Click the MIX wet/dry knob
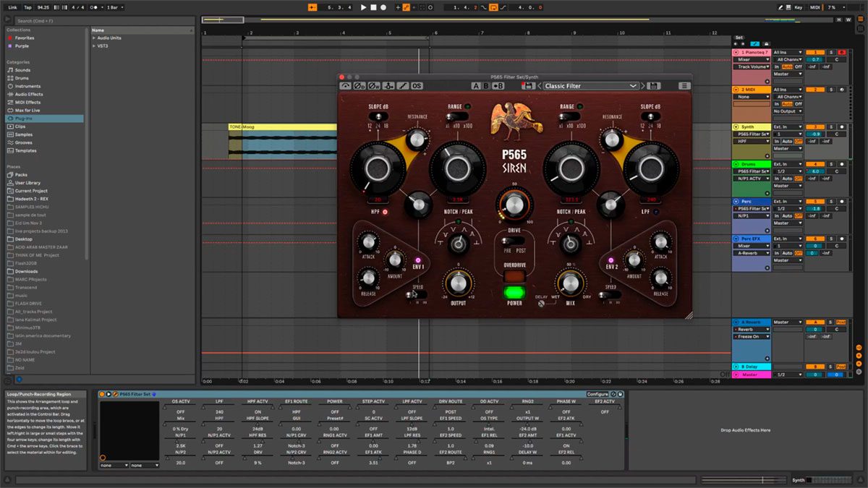The height and width of the screenshot is (488, 868). point(570,283)
